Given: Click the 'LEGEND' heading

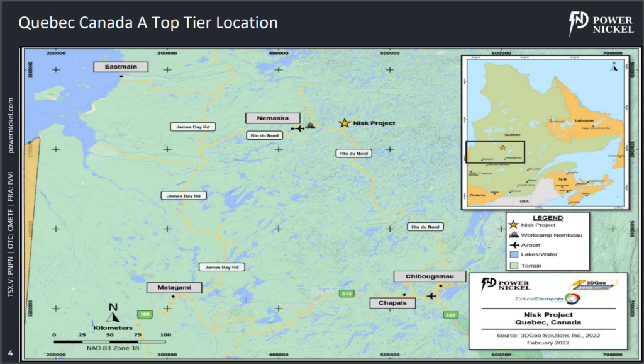Looking at the screenshot, I should click(548, 217).
